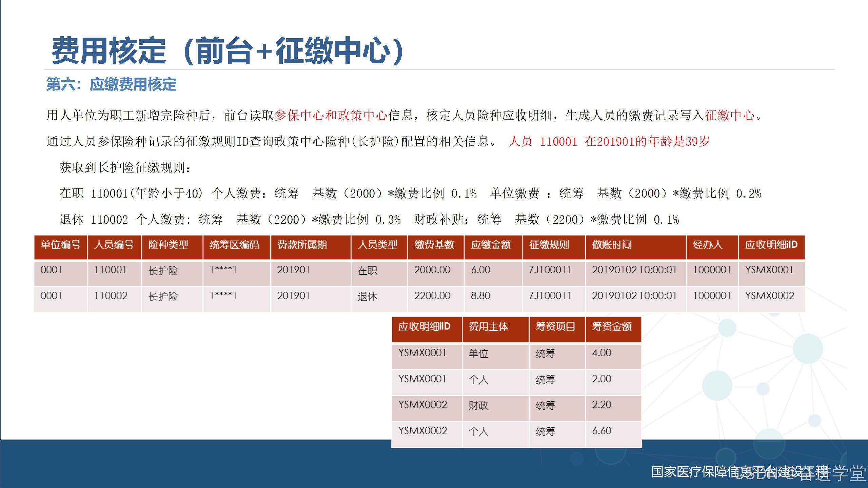Click the red text 参保中心和政策中心

pyautogui.click(x=331, y=115)
